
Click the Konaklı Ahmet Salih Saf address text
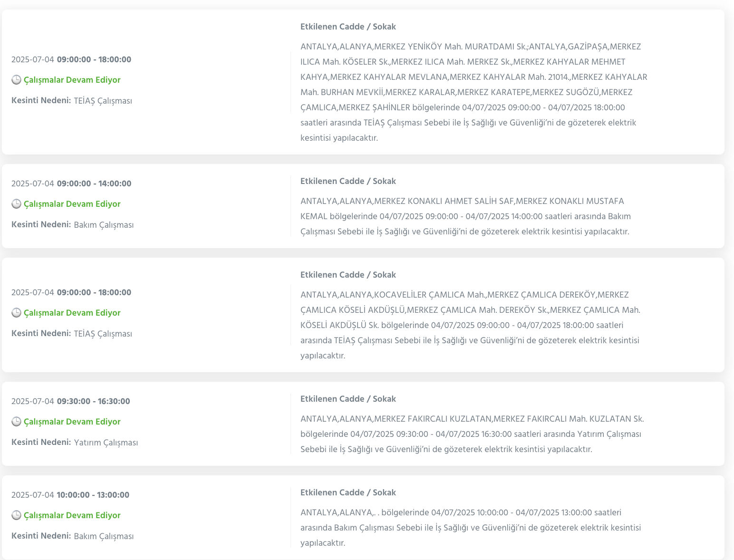[466, 216]
